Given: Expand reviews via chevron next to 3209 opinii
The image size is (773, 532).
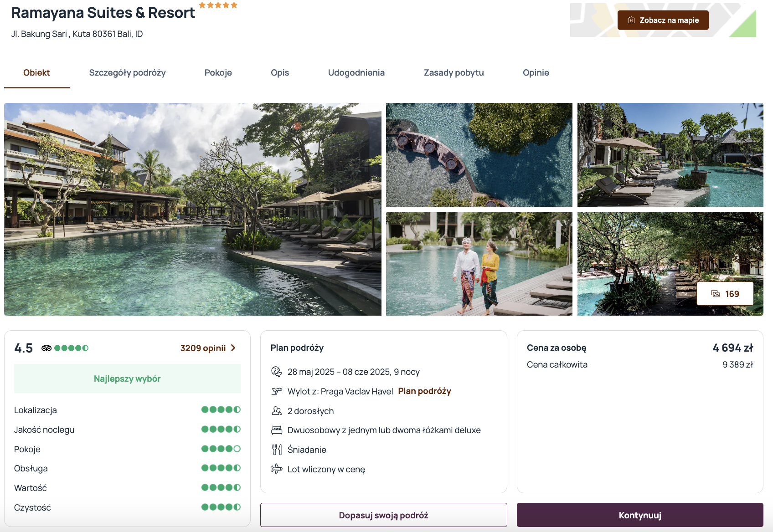Looking at the screenshot, I should click(x=233, y=348).
